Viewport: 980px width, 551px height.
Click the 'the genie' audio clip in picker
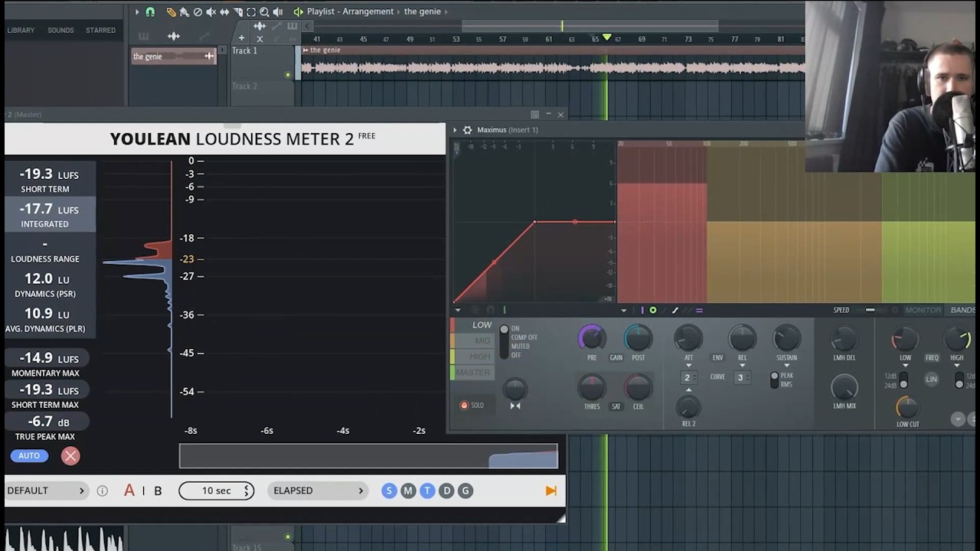[x=175, y=56]
